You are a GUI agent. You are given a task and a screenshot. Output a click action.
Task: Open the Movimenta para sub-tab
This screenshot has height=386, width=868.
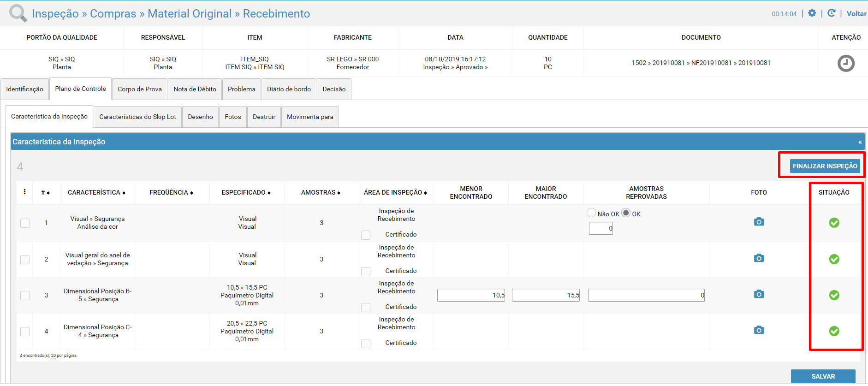click(310, 117)
